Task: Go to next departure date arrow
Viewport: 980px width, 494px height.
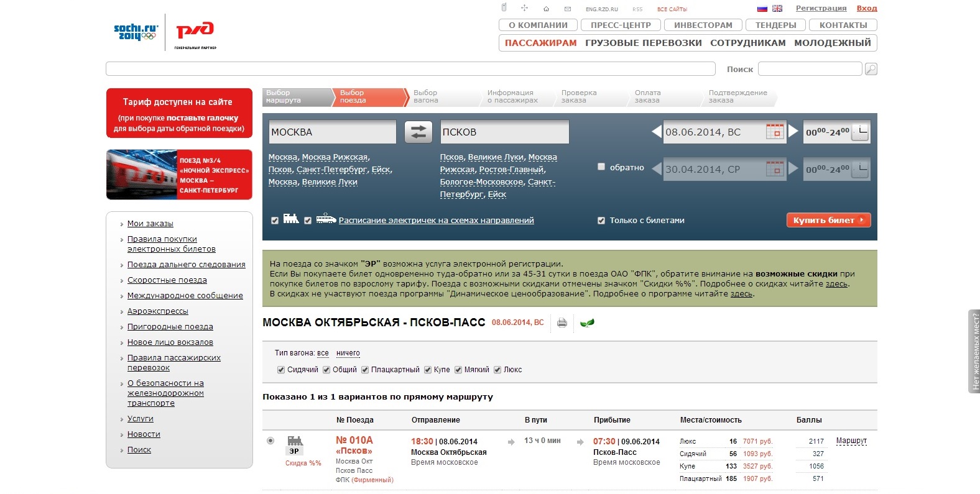Action: [793, 132]
